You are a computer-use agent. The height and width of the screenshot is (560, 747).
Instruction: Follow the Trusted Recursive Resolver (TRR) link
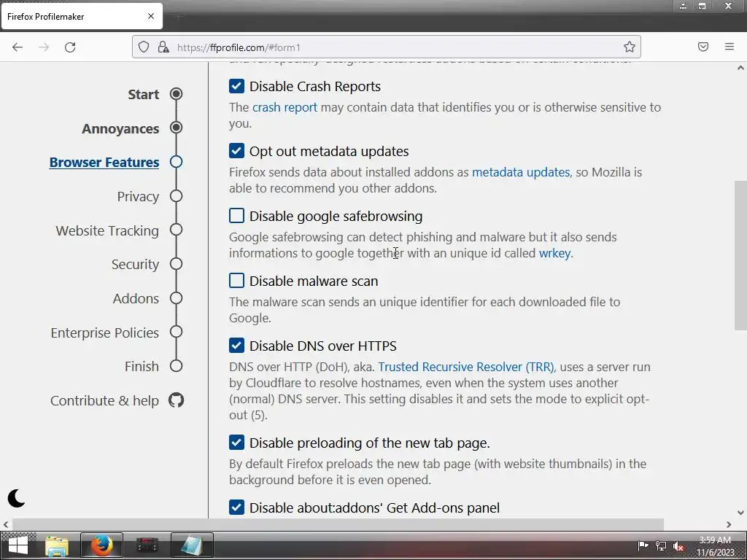(x=466, y=367)
